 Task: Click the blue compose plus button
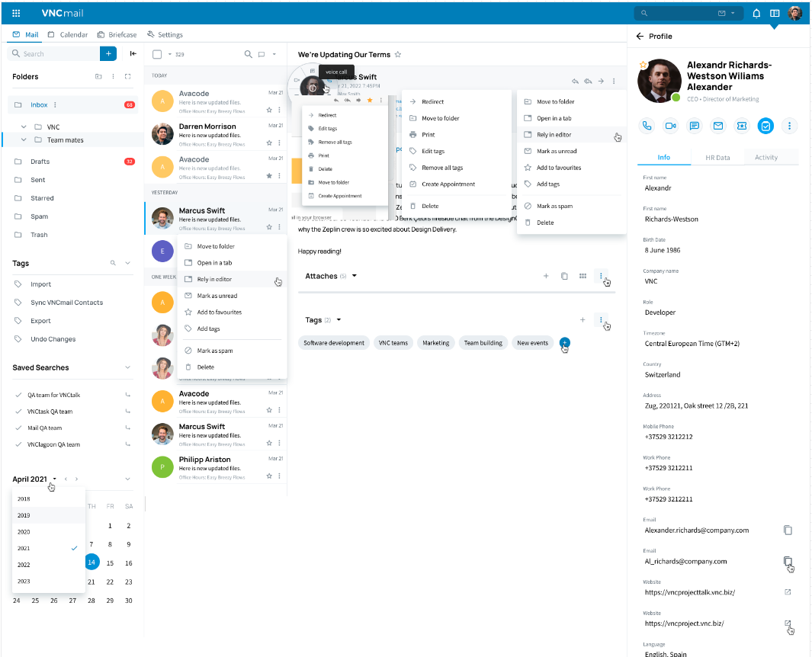(x=109, y=53)
